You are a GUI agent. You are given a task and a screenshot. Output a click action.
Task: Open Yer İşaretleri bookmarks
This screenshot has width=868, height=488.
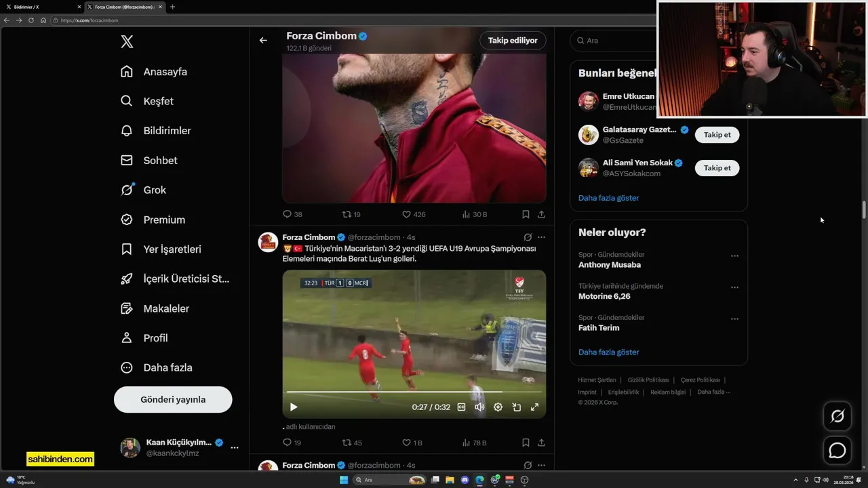pos(161,249)
